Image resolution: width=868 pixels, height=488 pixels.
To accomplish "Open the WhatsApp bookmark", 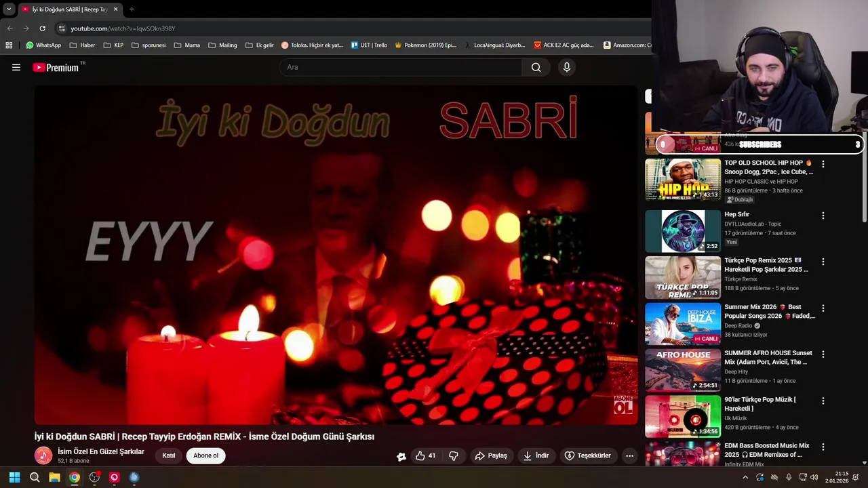I will click(43, 45).
